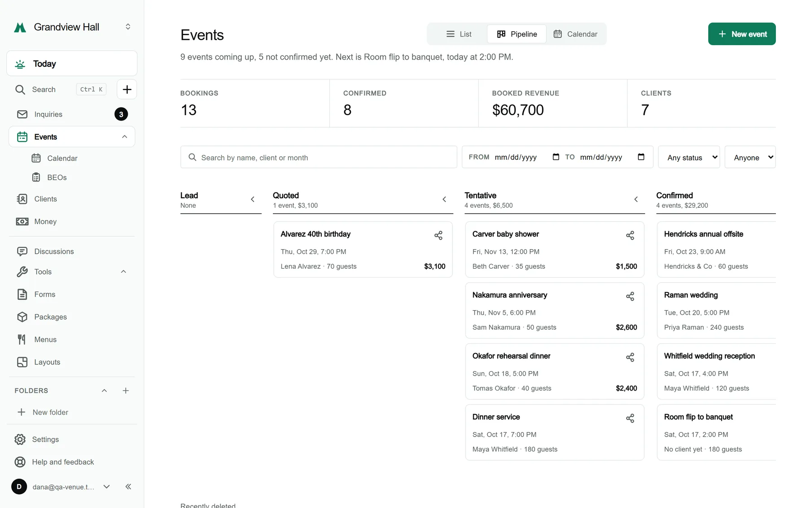
Task: Collapse the Lead pipeline column
Action: tap(253, 199)
